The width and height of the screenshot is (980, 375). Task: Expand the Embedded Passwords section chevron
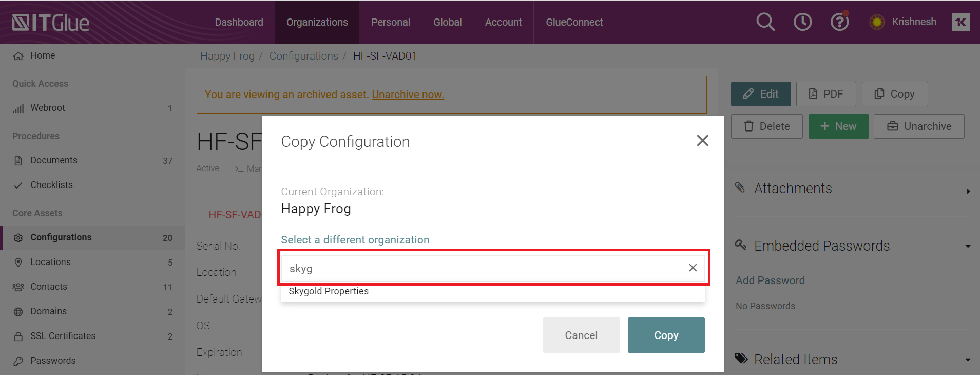coord(967,246)
